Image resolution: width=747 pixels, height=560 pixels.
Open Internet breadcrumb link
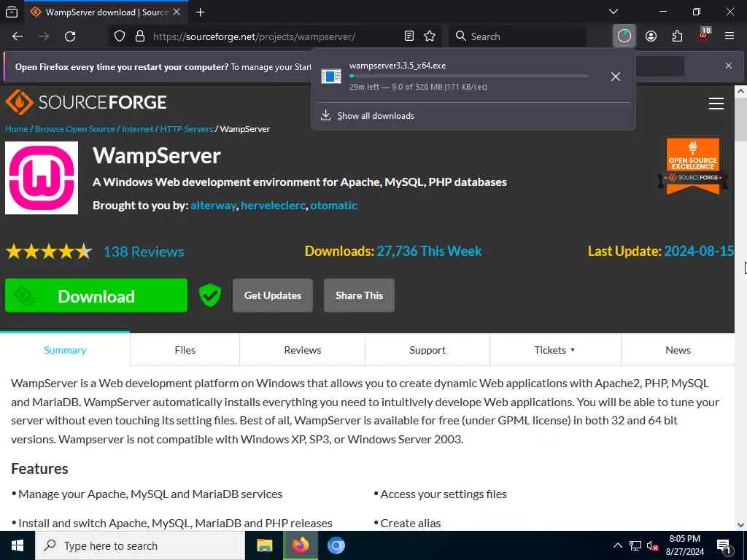point(138,129)
